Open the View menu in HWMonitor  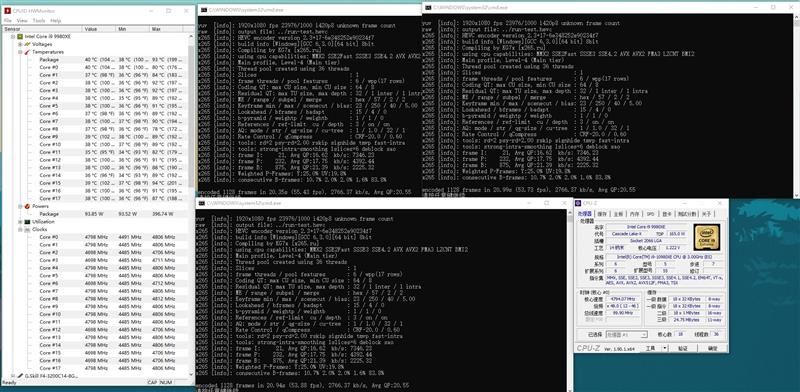(22, 20)
